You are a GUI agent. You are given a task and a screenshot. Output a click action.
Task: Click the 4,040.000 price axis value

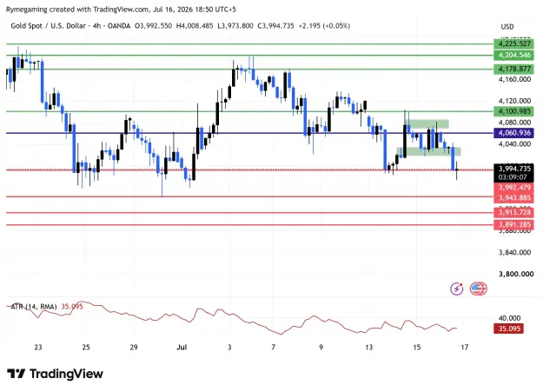[x=514, y=144]
